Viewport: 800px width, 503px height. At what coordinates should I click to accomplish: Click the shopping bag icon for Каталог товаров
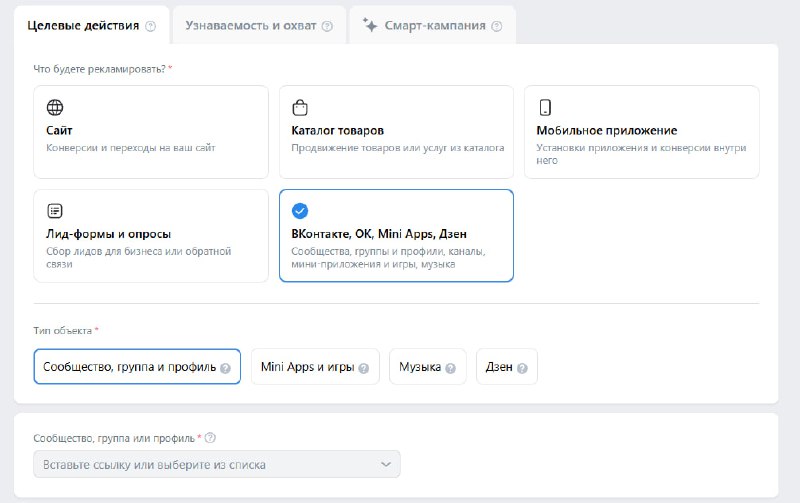coord(299,107)
